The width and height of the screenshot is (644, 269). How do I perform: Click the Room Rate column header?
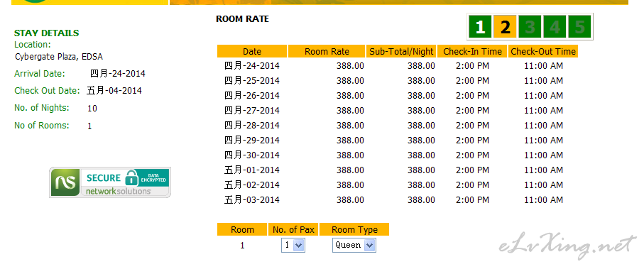point(327,51)
